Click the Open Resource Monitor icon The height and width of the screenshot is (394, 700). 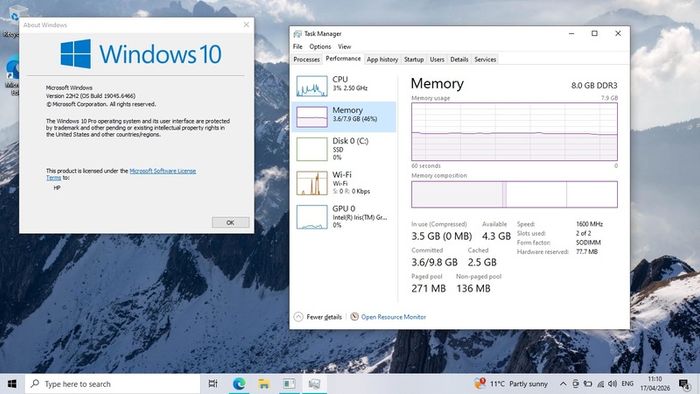(x=354, y=317)
